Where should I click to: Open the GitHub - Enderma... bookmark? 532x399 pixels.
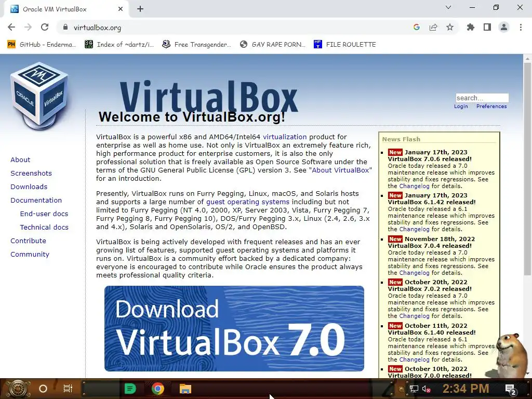[42, 45]
